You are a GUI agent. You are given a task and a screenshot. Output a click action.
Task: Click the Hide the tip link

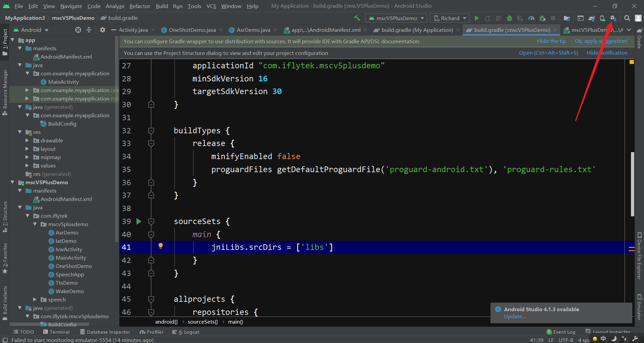click(x=551, y=41)
